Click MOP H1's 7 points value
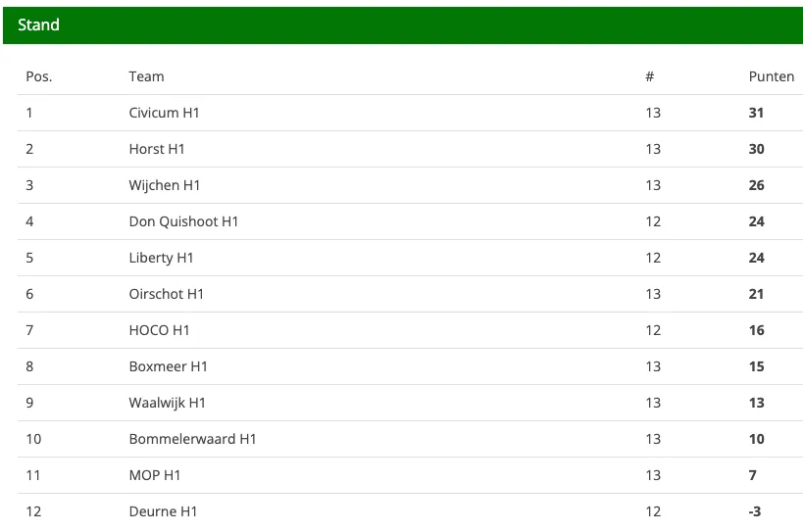Viewport: 803px width, 532px height. [752, 476]
